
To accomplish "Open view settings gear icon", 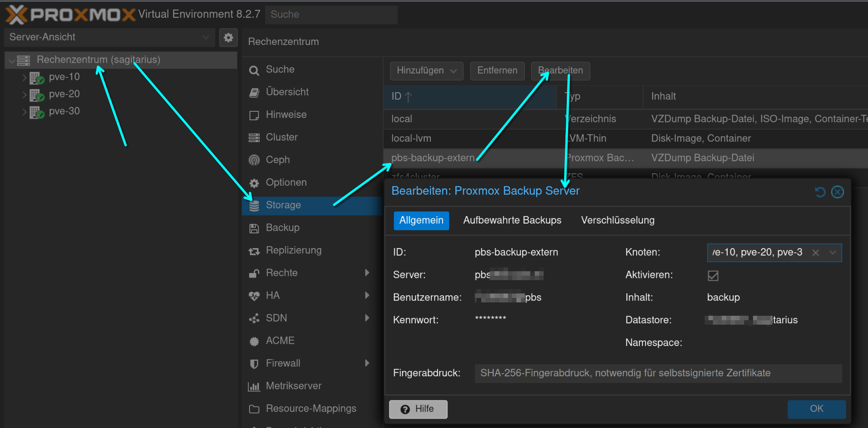I will click(x=229, y=37).
